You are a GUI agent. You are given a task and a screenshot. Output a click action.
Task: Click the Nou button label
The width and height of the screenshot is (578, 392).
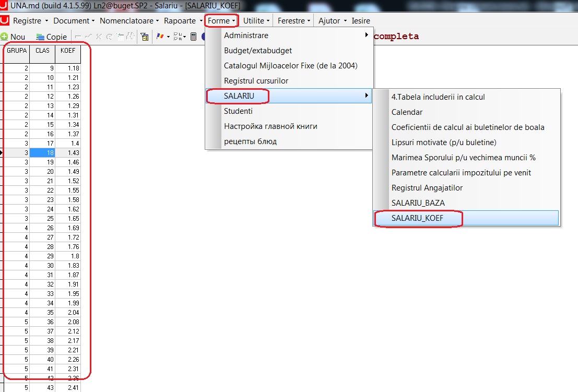[x=18, y=37]
